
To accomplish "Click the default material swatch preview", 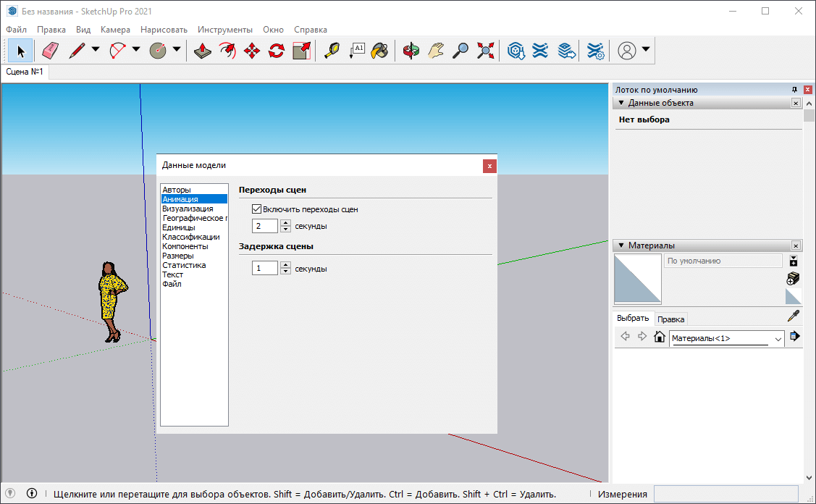I will pos(637,278).
